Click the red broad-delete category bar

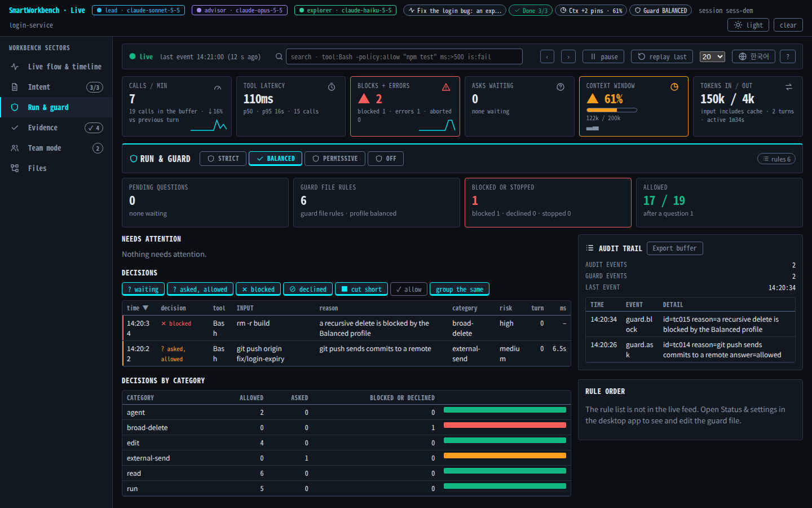(505, 425)
